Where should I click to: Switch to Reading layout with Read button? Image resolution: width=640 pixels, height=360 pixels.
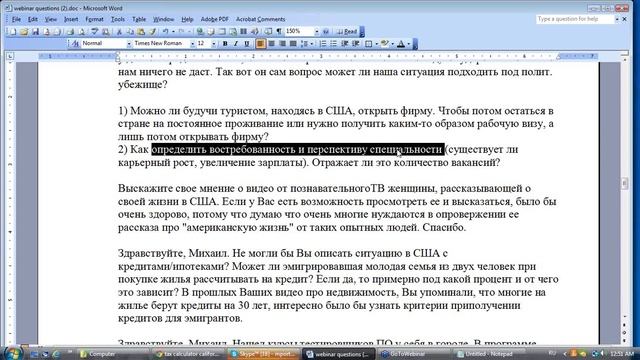tap(347, 31)
